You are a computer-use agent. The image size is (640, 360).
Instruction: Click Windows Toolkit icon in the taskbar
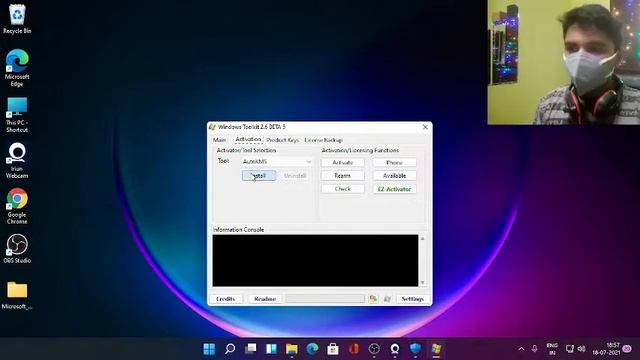pos(436,349)
